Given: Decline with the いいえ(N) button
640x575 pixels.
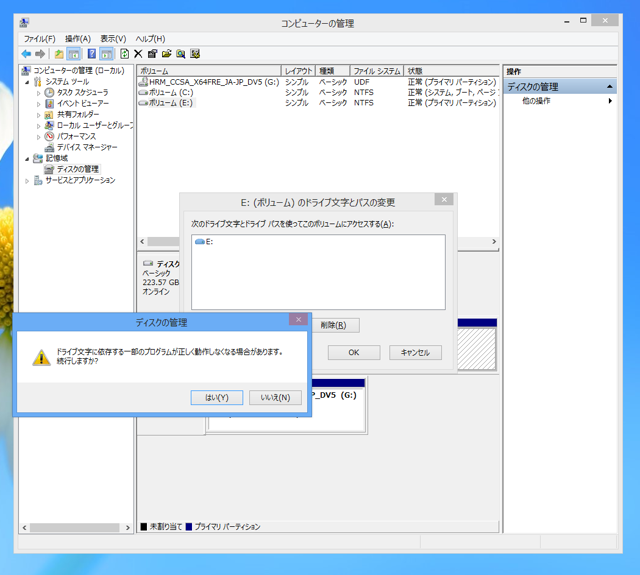Looking at the screenshot, I should point(276,397).
